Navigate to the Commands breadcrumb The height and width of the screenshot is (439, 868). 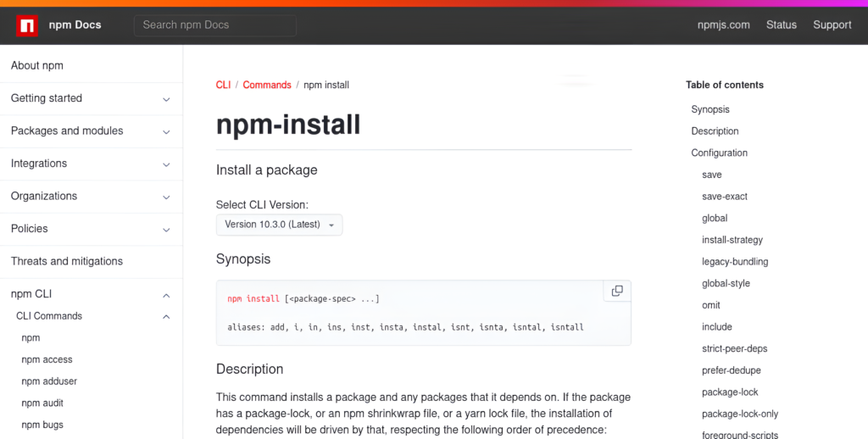pyautogui.click(x=266, y=85)
